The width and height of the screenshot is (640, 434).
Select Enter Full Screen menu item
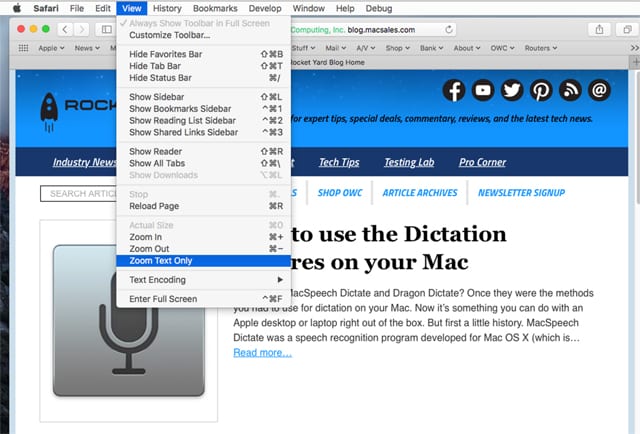point(163,299)
